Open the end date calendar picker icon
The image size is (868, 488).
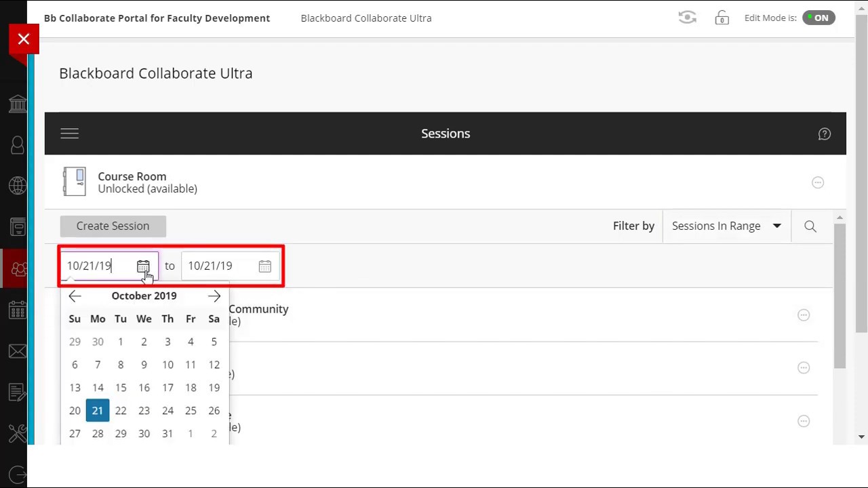click(x=264, y=266)
